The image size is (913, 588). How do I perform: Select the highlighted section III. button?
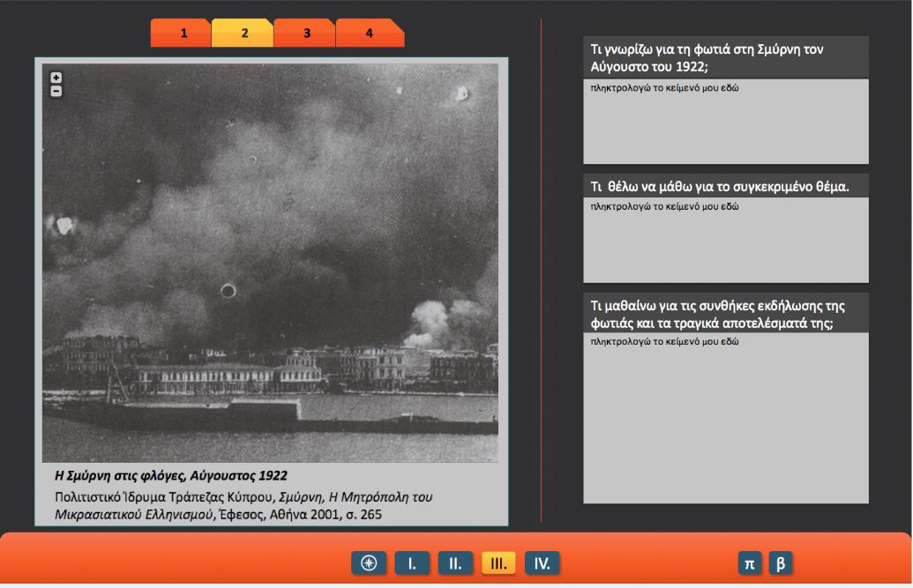(x=498, y=563)
